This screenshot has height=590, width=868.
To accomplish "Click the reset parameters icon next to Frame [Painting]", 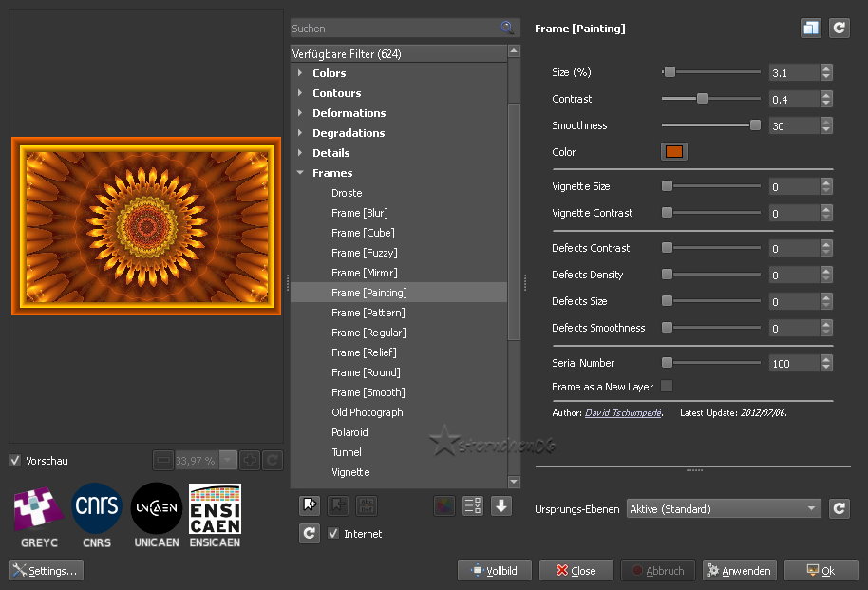I will 839,29.
